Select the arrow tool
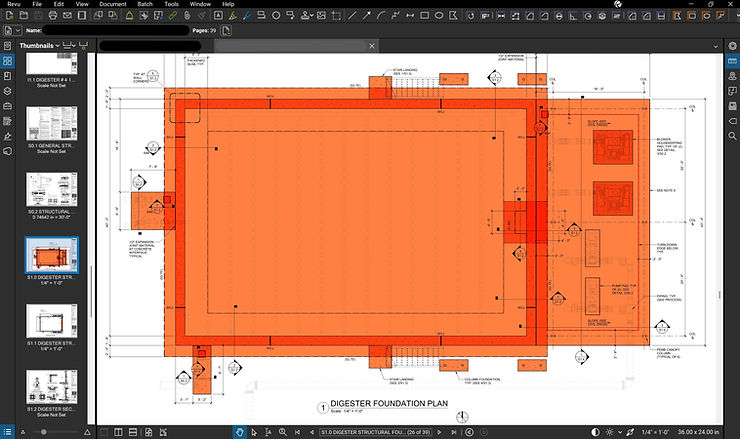 click(x=367, y=16)
